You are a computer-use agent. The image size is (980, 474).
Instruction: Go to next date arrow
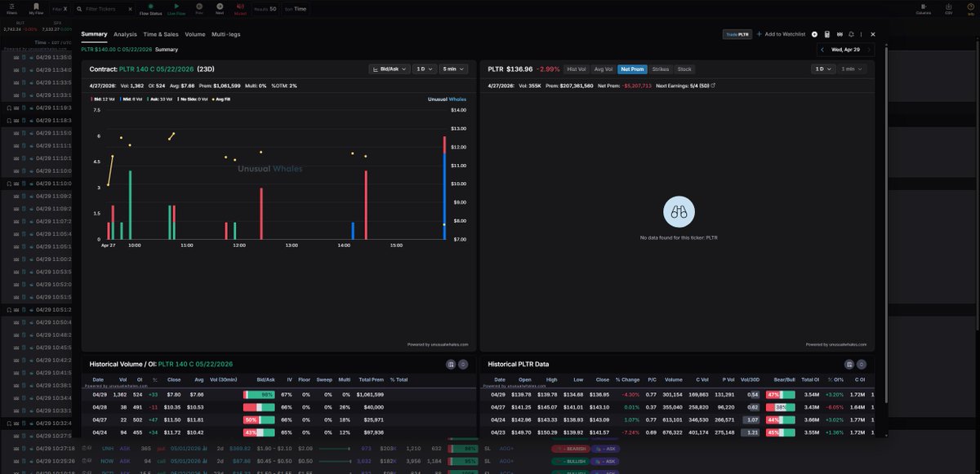(x=869, y=50)
